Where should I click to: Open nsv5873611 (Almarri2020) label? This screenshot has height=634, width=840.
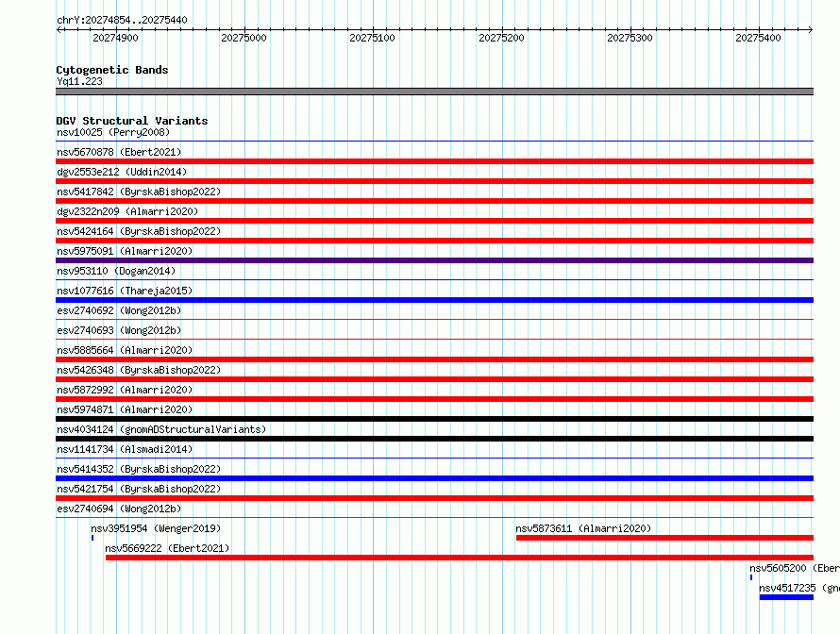click(x=583, y=528)
